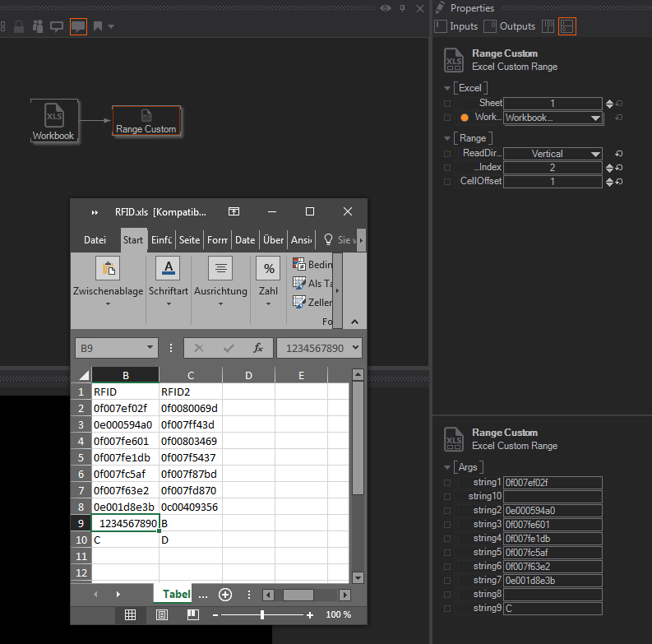Switch to page layout view in status bar
The image size is (652, 644).
coord(161,614)
